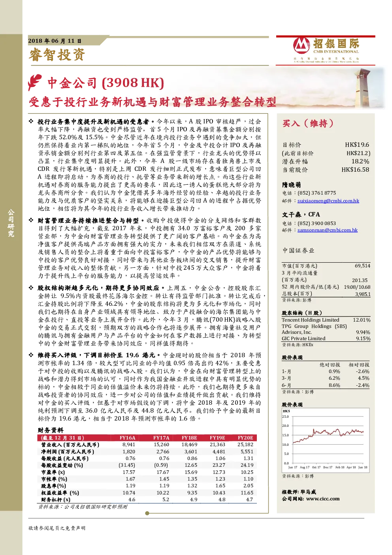The height and width of the screenshot is (555, 392).
Task: Click the suixiaomeng@cmbi.com.hk email link
Action: click(x=328, y=201)
